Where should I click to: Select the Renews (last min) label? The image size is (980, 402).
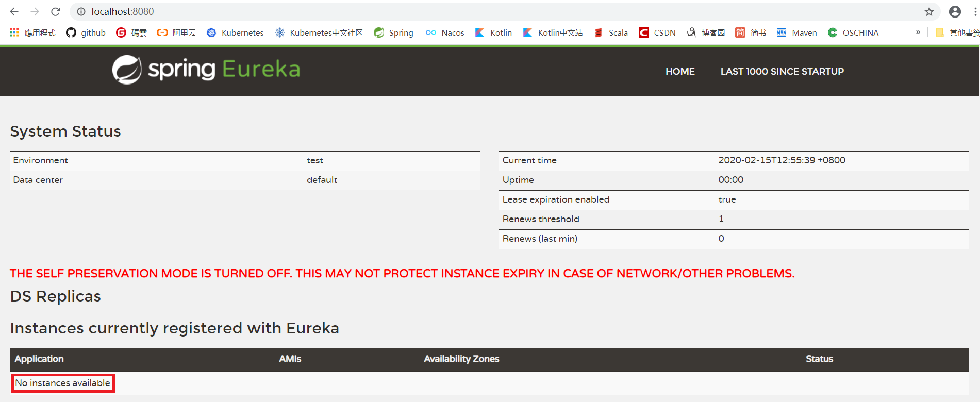tap(540, 239)
